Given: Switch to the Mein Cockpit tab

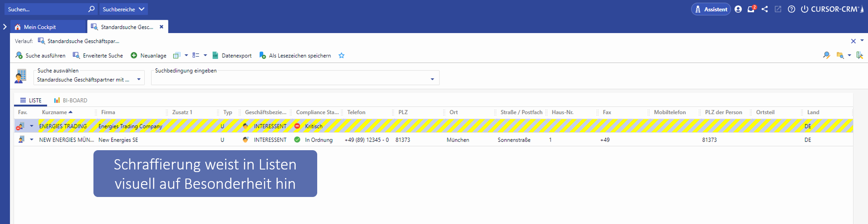Looking at the screenshot, I should pos(39,27).
